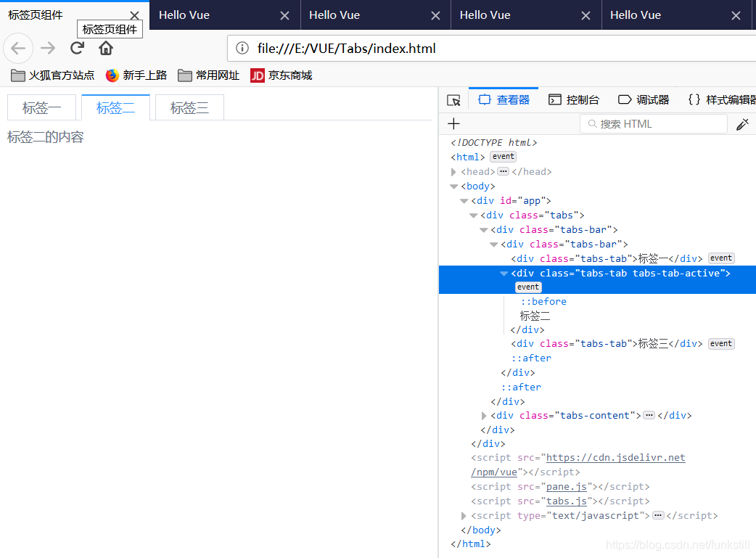Collapse the body node
The height and width of the screenshot is (558, 756).
453,186
